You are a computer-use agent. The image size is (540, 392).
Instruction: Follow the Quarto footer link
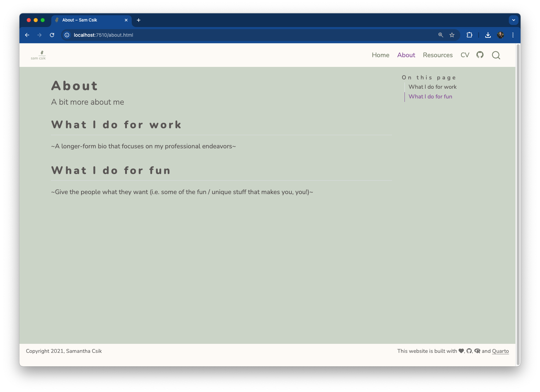500,351
